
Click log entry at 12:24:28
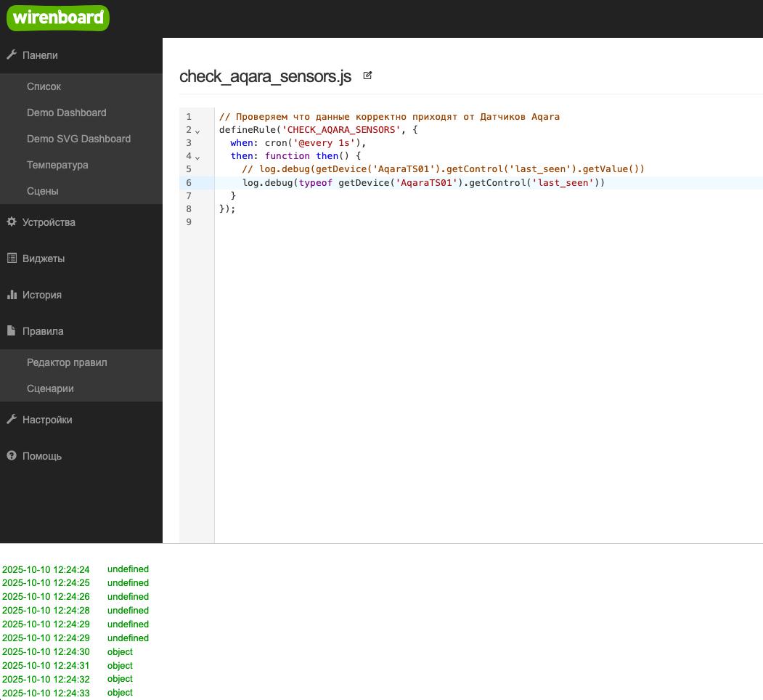coord(76,611)
